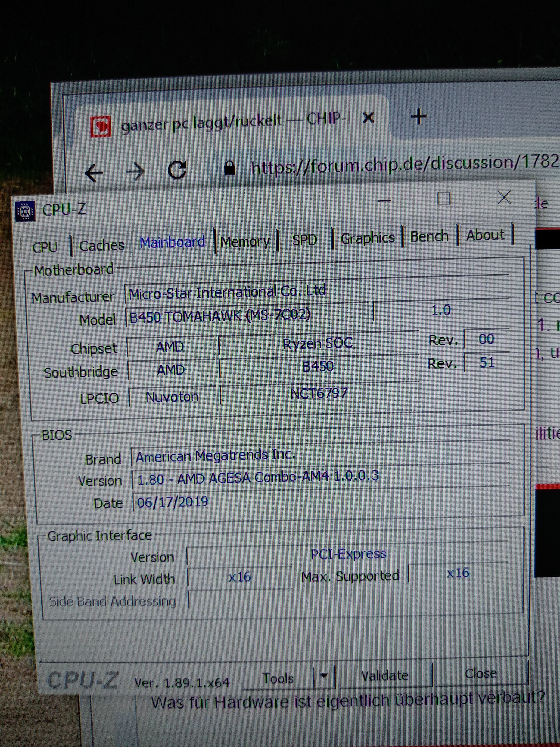Expand the Tools dropdown arrow
Viewport: 560px width, 747px height.
(324, 676)
